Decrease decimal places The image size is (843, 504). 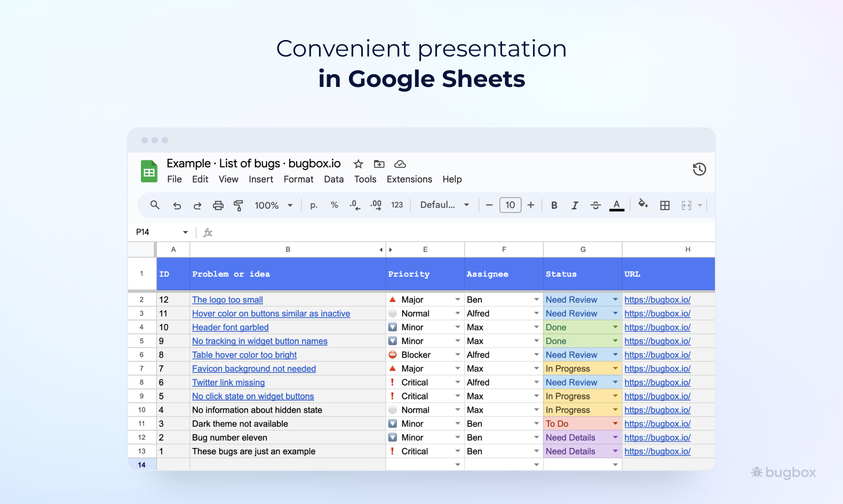click(x=355, y=205)
